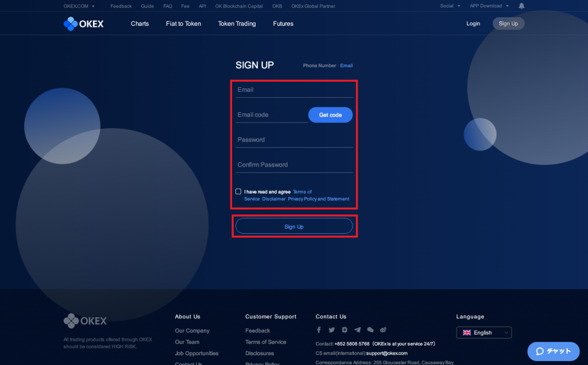Image resolution: width=588 pixels, height=365 pixels.
Task: Open Our Company in the footer
Action: 192,331
